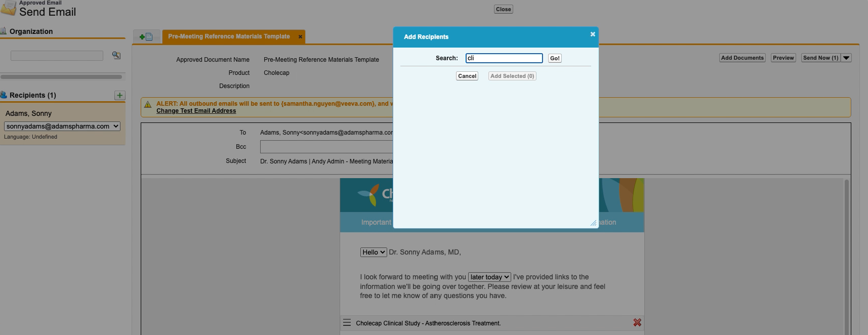This screenshot has height=335, width=868.
Task: Click the dialog resize grip corner
Action: [593, 223]
